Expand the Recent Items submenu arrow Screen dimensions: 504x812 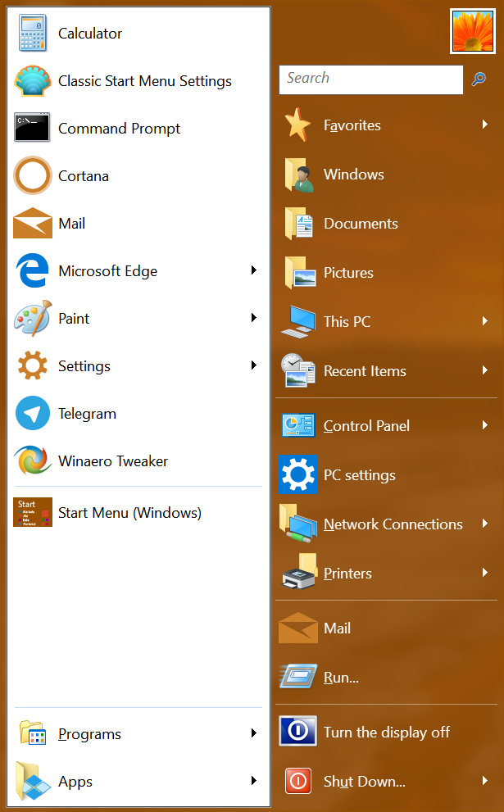coord(485,370)
